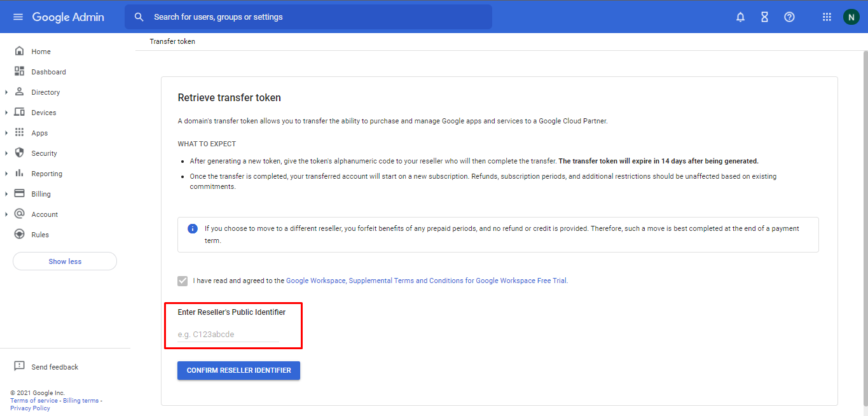Expand the Billing section arrow

point(6,194)
